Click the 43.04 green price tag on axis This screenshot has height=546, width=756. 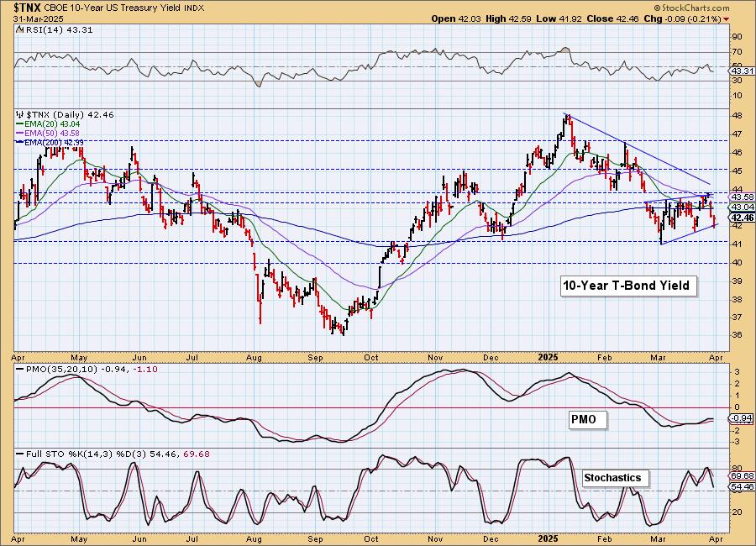[743, 207]
